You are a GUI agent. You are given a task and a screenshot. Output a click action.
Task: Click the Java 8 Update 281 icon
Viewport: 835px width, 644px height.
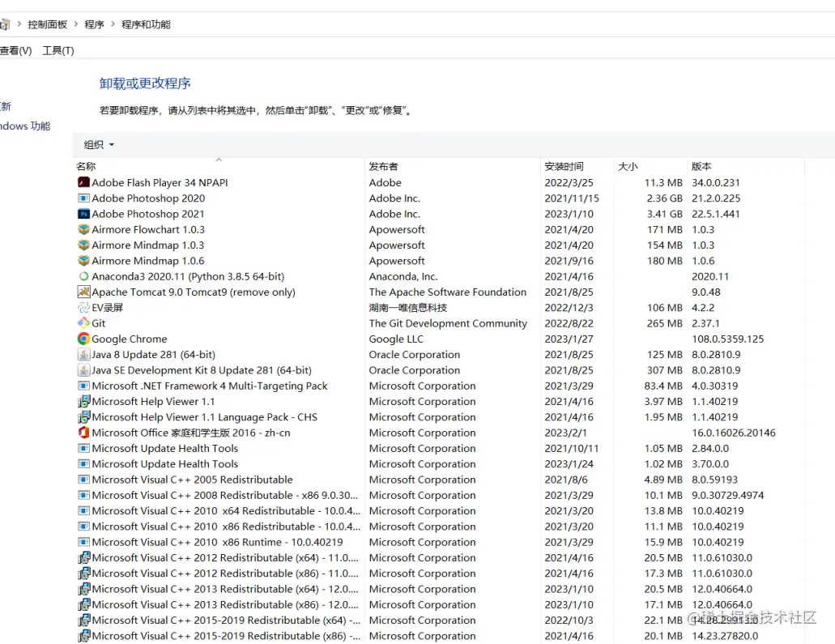pyautogui.click(x=83, y=354)
